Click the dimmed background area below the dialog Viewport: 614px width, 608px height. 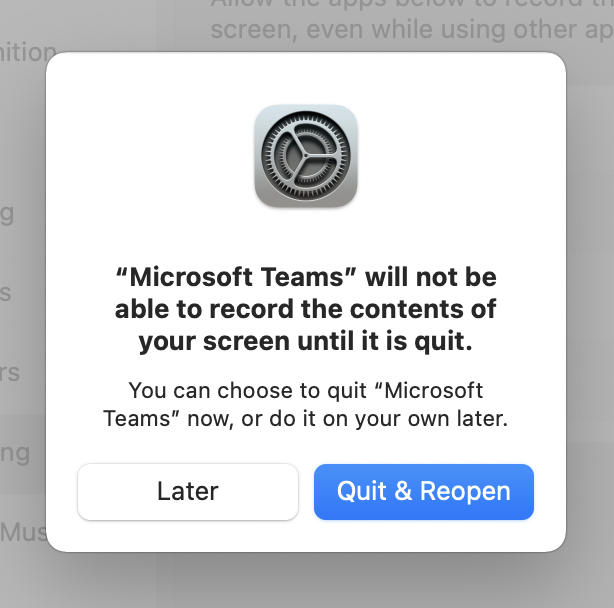click(x=306, y=581)
